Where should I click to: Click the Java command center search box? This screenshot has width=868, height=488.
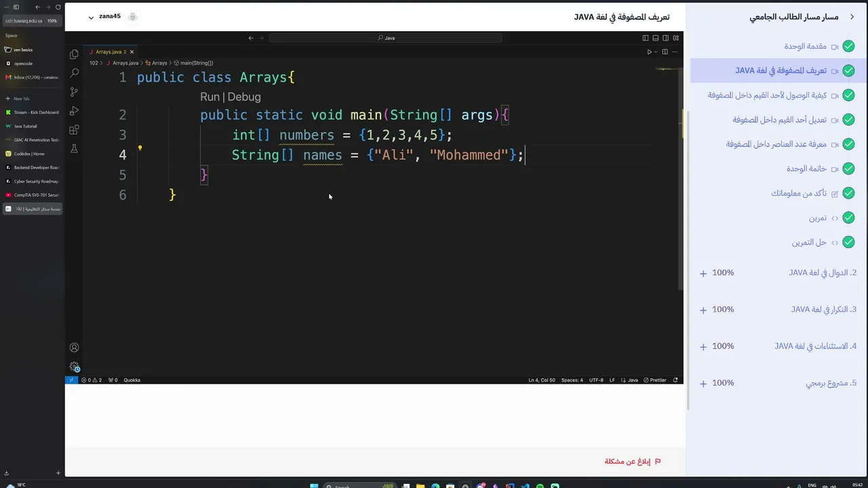coord(386,38)
